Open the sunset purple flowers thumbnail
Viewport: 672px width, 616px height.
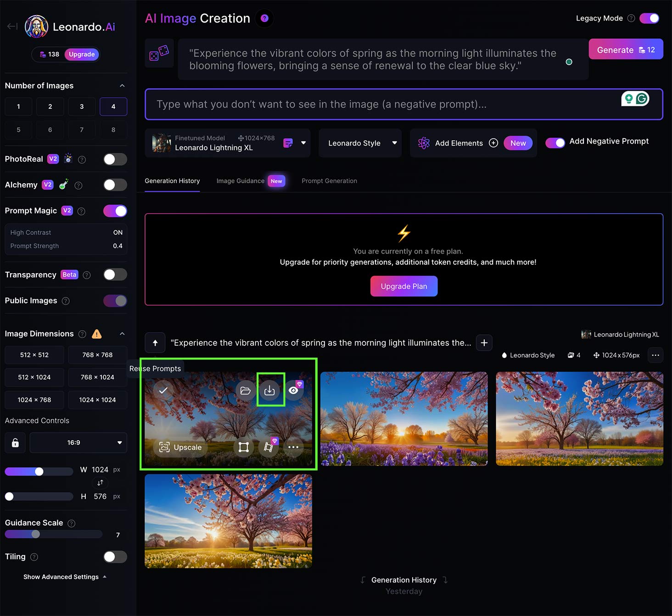click(404, 419)
